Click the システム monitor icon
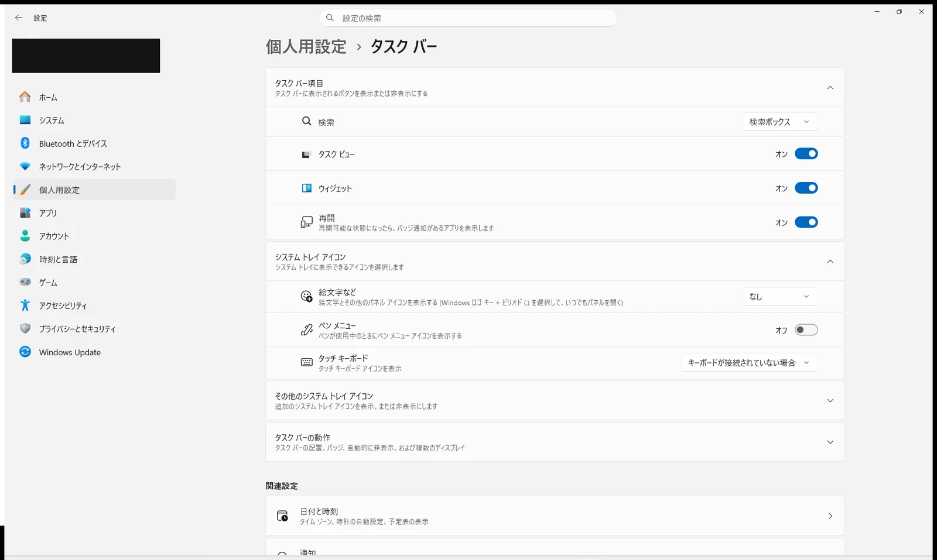The image size is (937, 560). tap(25, 120)
